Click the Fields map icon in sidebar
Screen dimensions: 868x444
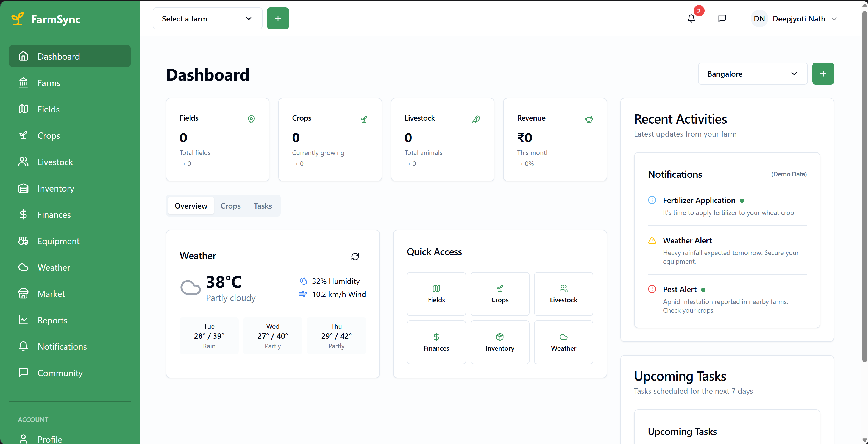pos(23,109)
